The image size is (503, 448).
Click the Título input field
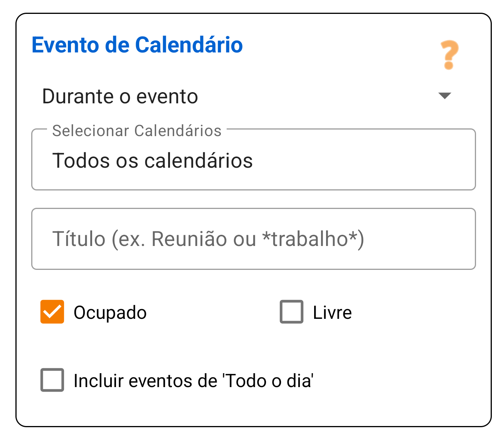[x=253, y=239]
